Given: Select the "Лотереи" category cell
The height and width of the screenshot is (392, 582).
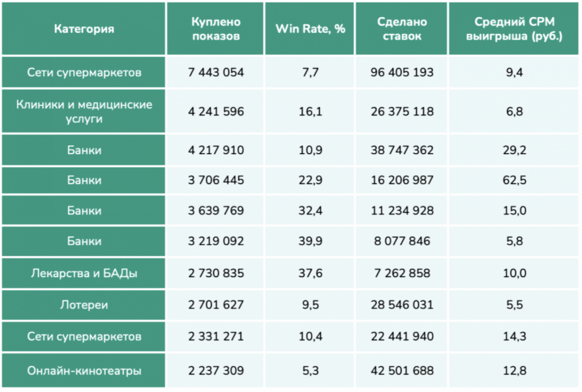Looking at the screenshot, I should (84, 305).
